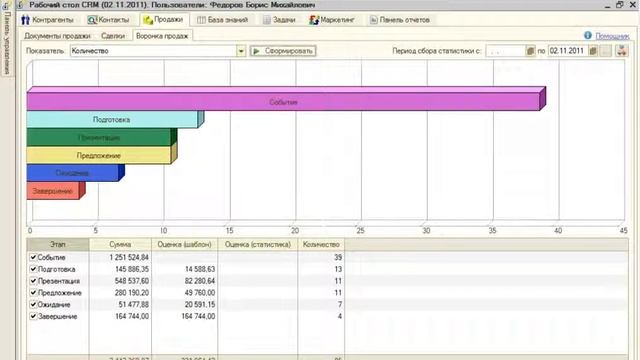Select sum cell 51 477,88
Image resolution: width=640 pixels, height=360 pixels.
pyautogui.click(x=120, y=304)
